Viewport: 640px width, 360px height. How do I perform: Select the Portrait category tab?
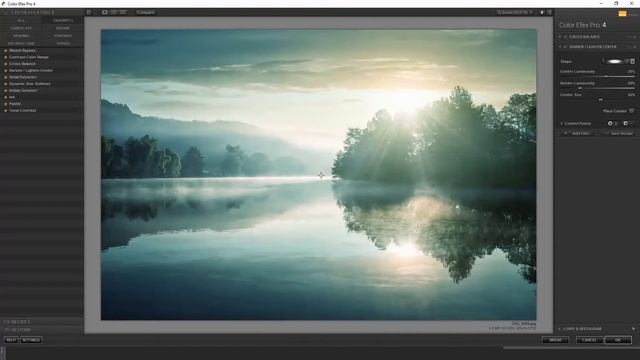point(63,36)
